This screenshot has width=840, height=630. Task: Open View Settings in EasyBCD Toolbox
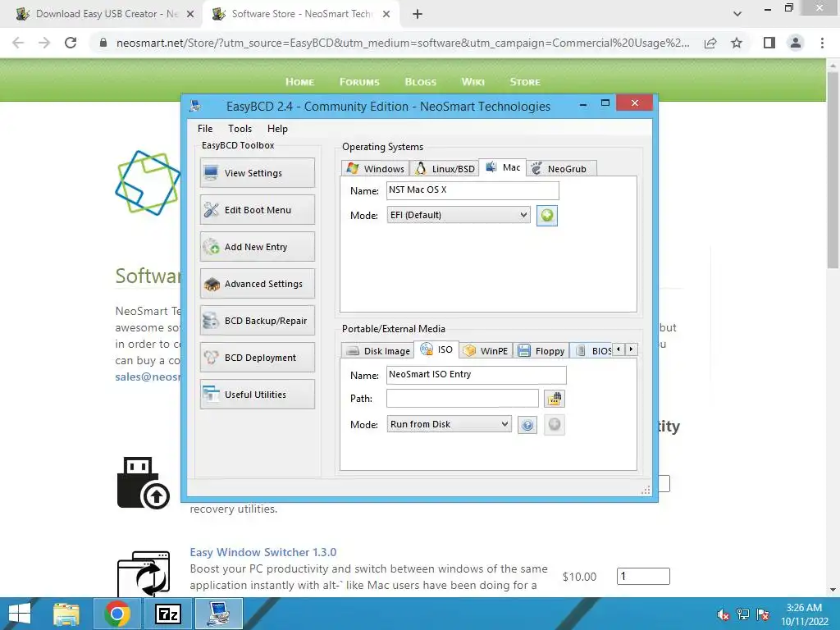(257, 173)
